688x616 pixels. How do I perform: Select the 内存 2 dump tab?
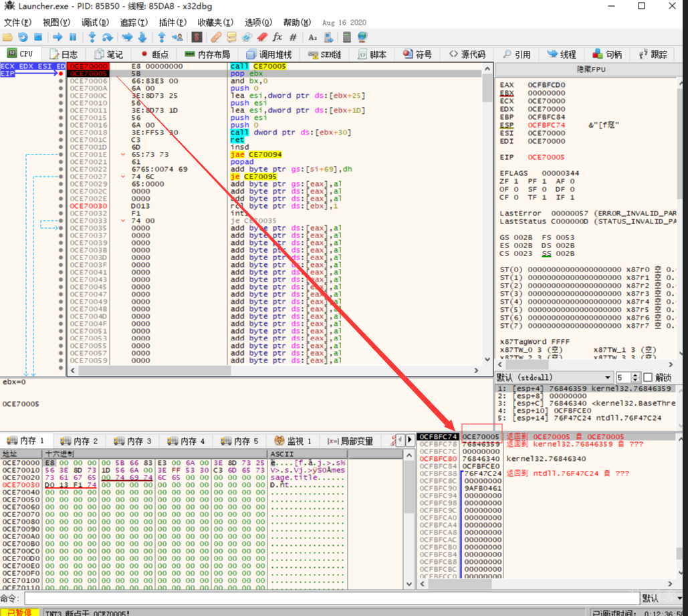coord(80,441)
